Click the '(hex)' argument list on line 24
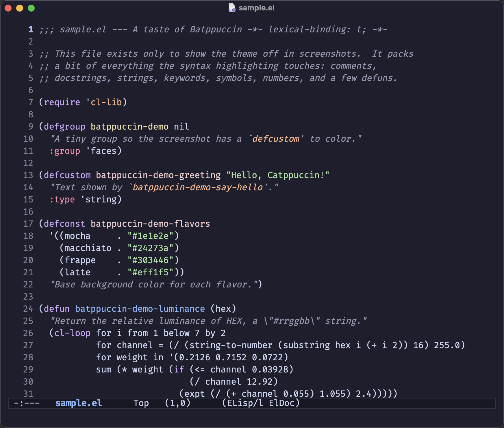504x428 pixels. tap(223, 309)
